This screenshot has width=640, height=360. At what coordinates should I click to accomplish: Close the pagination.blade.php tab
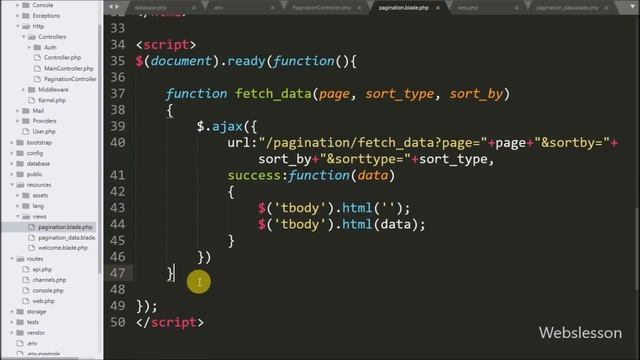pyautogui.click(x=438, y=8)
